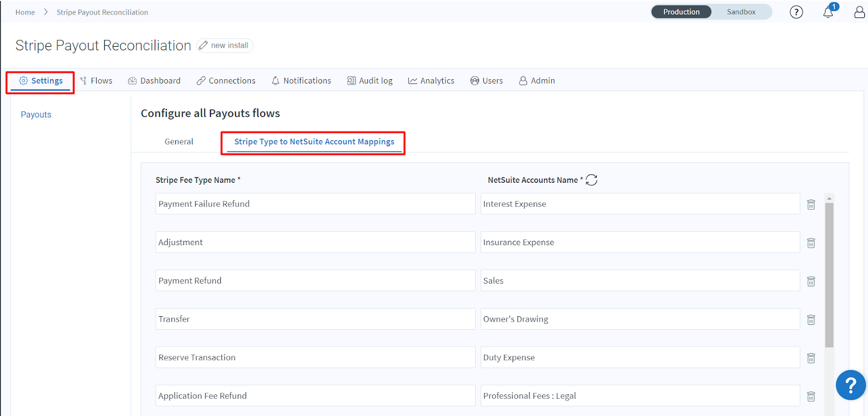
Task: Click the scrollbar up arrow
Action: 829,199
